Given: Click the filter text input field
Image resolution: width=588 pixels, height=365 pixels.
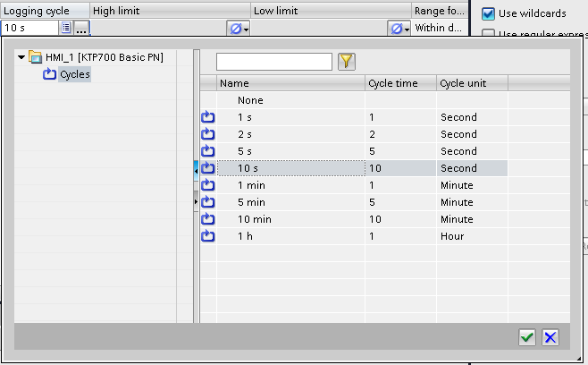Looking at the screenshot, I should [273, 61].
